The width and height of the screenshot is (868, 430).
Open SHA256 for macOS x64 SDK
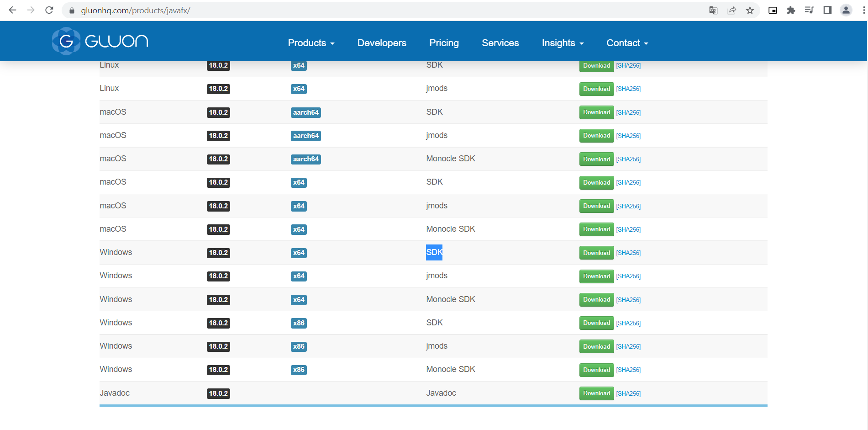tap(628, 183)
